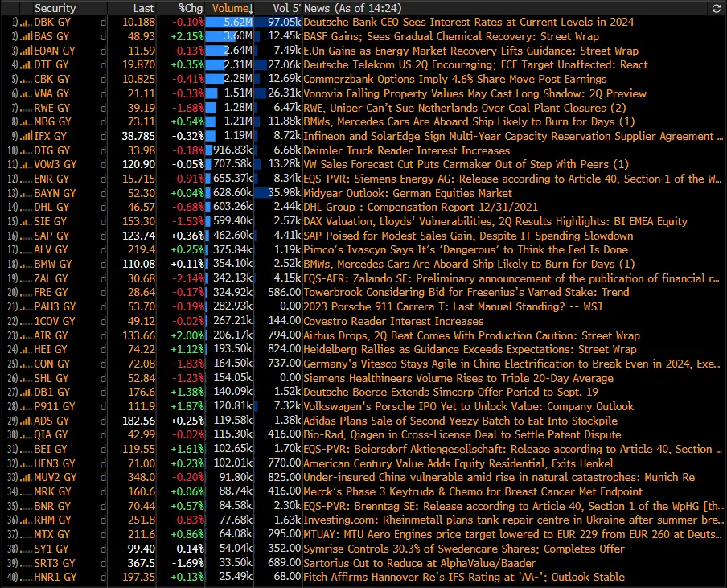The image size is (727, 588).
Task: Sort by the Last column header
Action: [x=143, y=9]
